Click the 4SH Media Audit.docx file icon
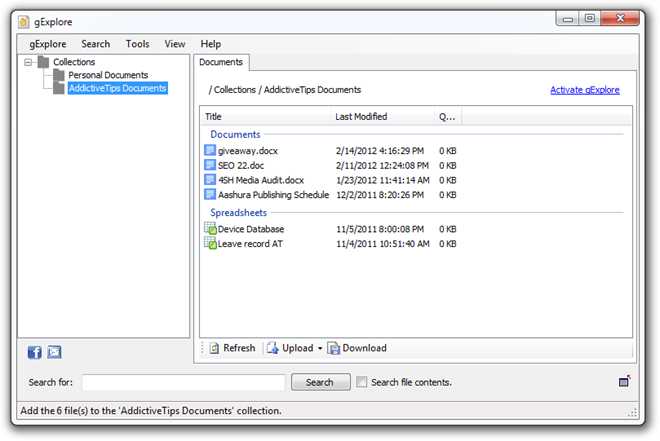Viewport: 660px width, 441px height. coord(210,180)
